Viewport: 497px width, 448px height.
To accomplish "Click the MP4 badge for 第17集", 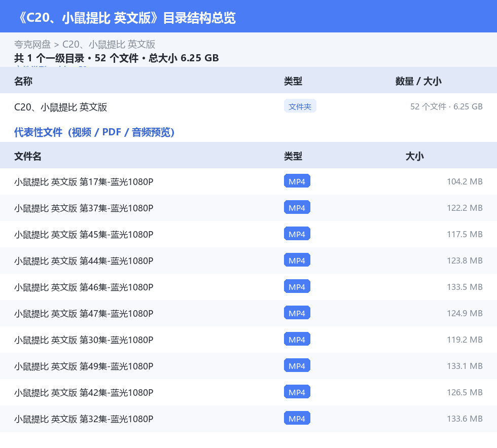I will [x=297, y=181].
